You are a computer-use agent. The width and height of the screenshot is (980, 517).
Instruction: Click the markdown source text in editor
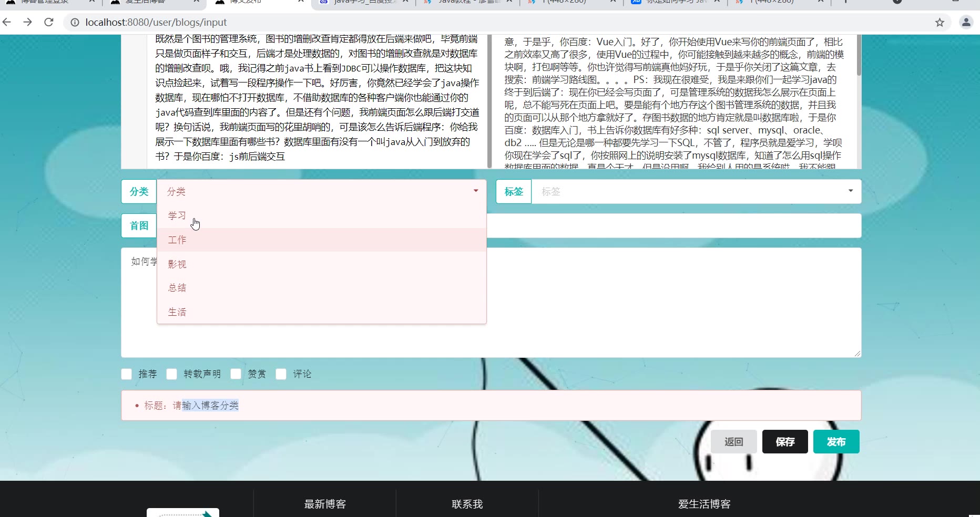(x=317, y=98)
